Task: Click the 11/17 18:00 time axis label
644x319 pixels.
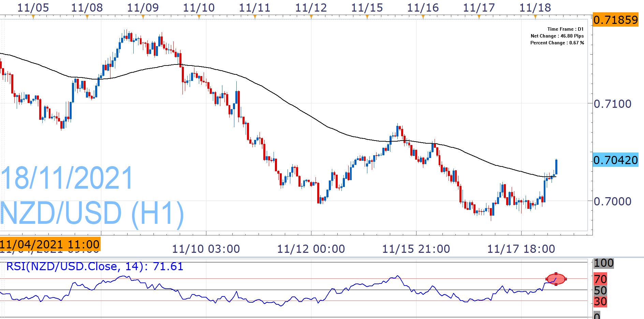Action: click(521, 249)
